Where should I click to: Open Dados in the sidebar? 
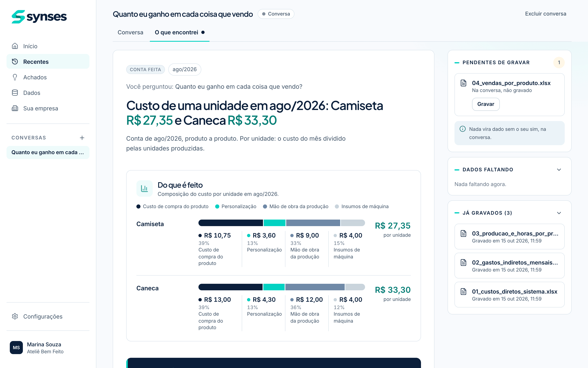click(48, 93)
